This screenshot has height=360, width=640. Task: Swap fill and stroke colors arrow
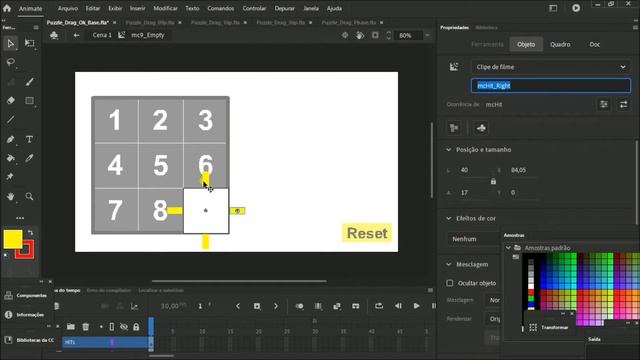click(x=30, y=233)
